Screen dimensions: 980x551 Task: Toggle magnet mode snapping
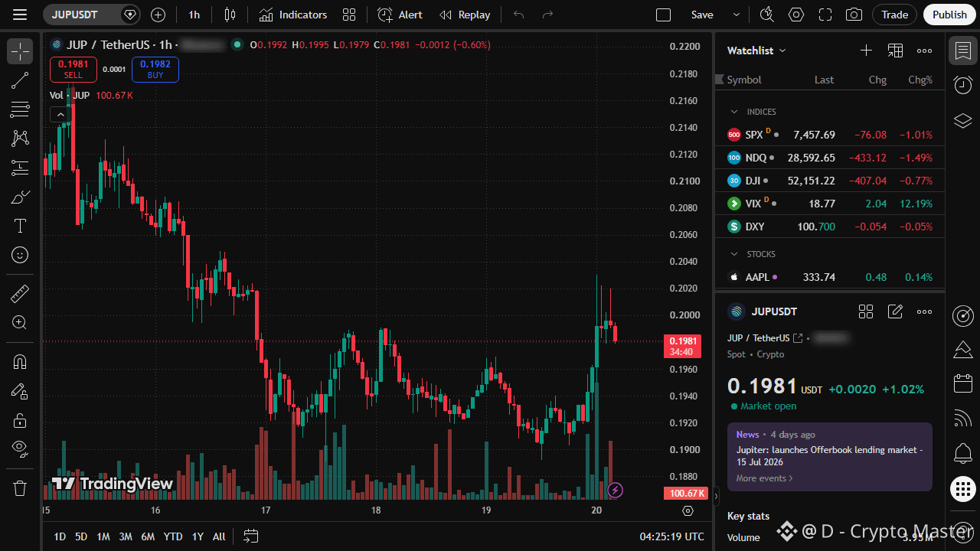tap(20, 362)
